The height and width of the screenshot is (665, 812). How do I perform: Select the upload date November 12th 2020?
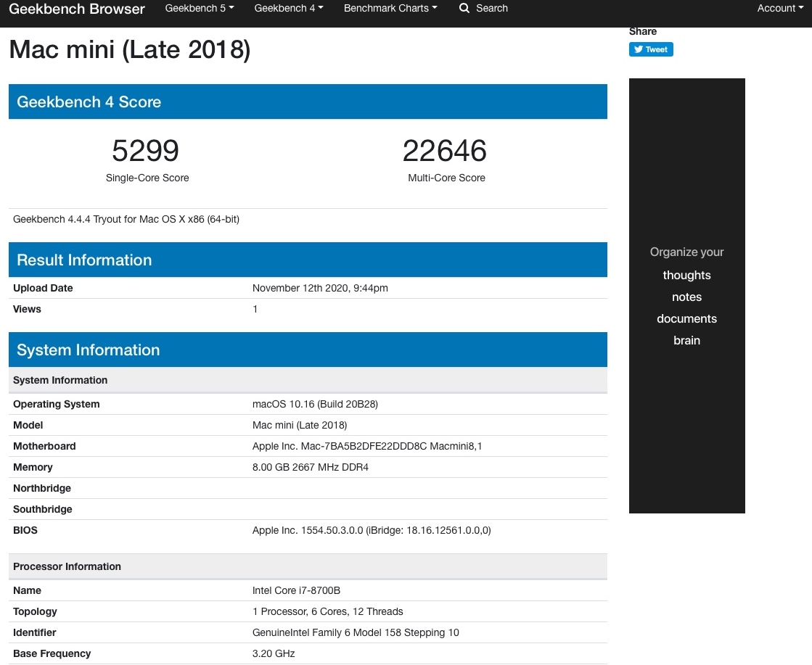tap(320, 288)
